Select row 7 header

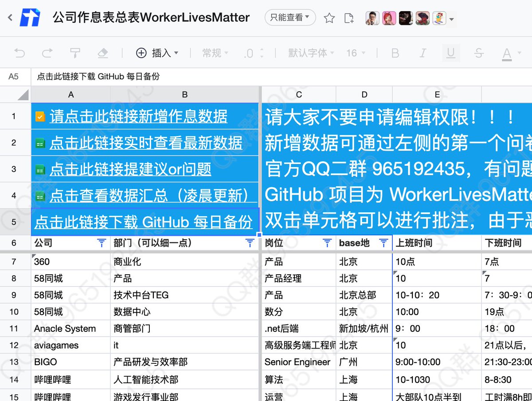point(14,261)
